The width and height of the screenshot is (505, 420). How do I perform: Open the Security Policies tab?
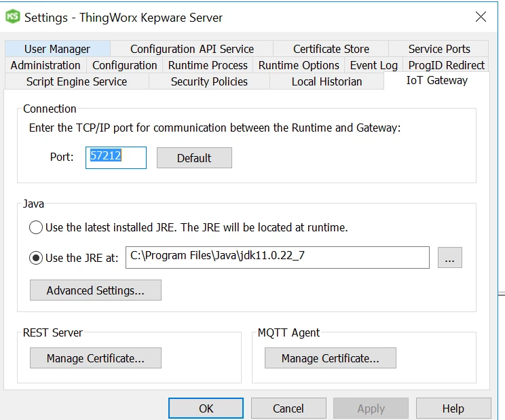pos(209,81)
